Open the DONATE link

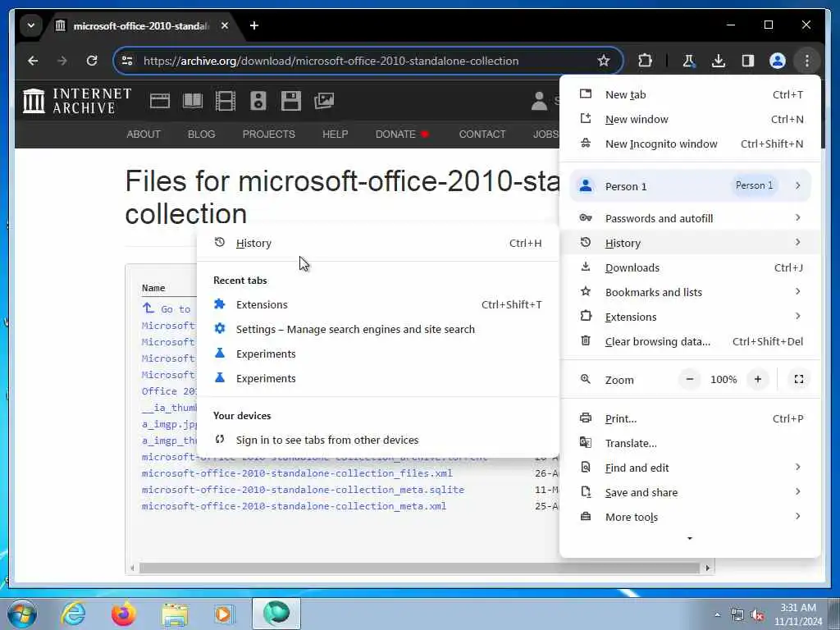click(395, 134)
